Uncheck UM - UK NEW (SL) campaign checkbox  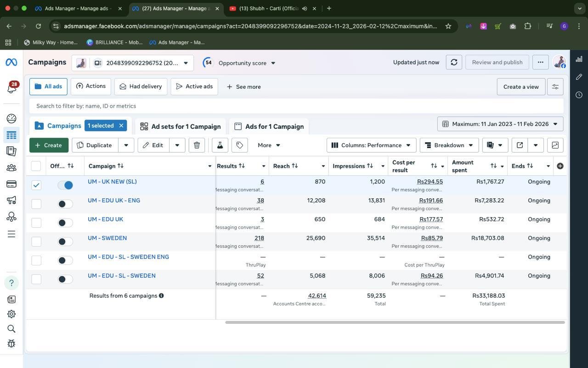(x=36, y=185)
